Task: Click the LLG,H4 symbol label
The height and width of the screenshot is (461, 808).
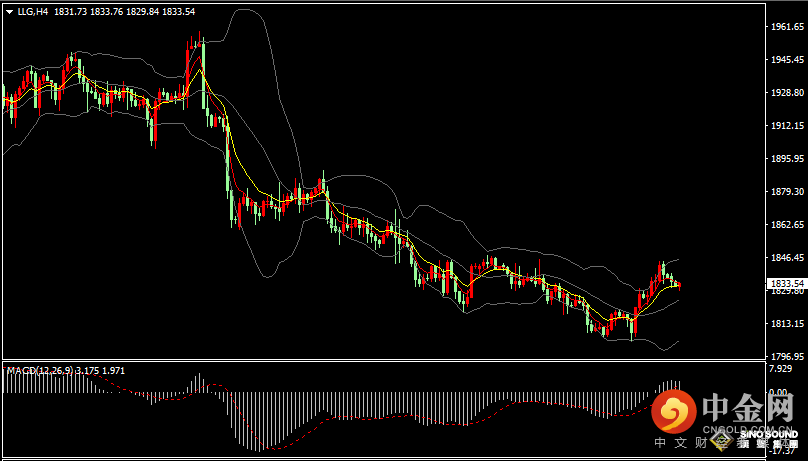Action: point(32,11)
